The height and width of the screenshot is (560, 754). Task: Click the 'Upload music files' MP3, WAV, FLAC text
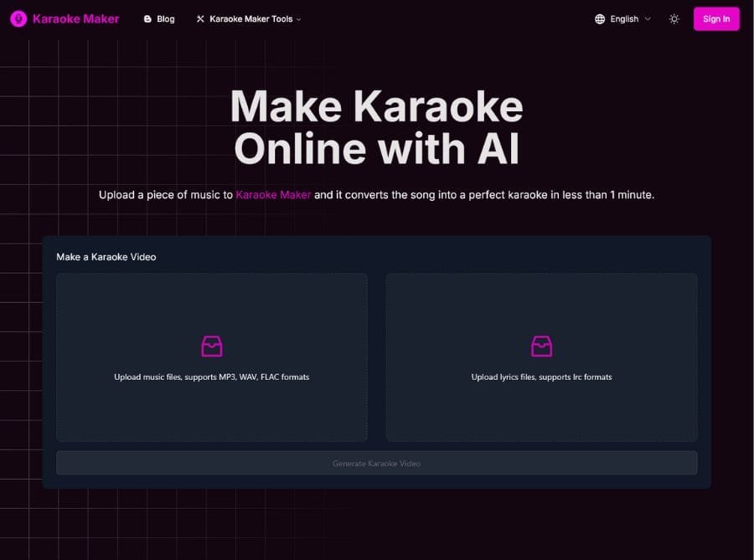(x=212, y=378)
